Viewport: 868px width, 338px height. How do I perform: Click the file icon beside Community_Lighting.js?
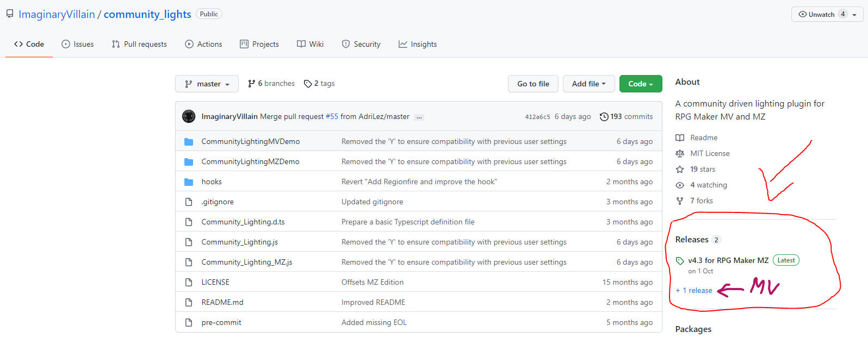click(x=189, y=242)
